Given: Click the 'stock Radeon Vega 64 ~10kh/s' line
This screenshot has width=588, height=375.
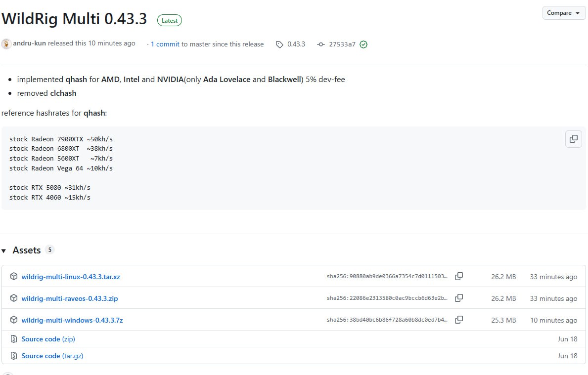Looking at the screenshot, I should tap(61, 168).
